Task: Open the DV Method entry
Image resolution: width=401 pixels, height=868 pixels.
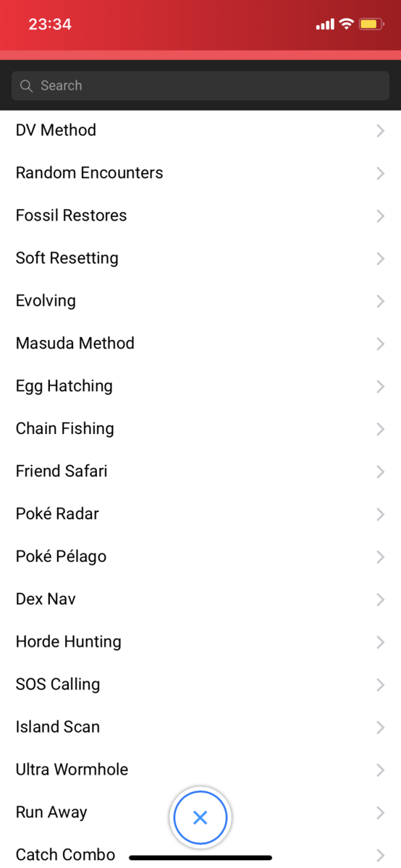Action: (200, 130)
